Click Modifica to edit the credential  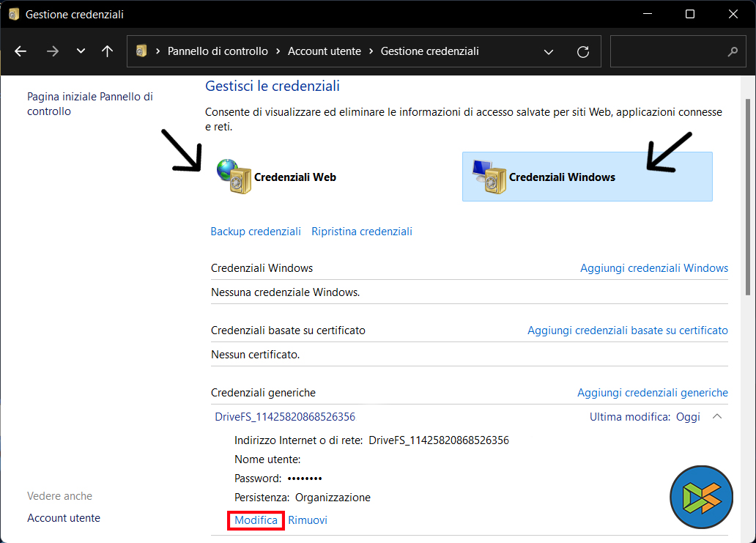pyautogui.click(x=256, y=520)
